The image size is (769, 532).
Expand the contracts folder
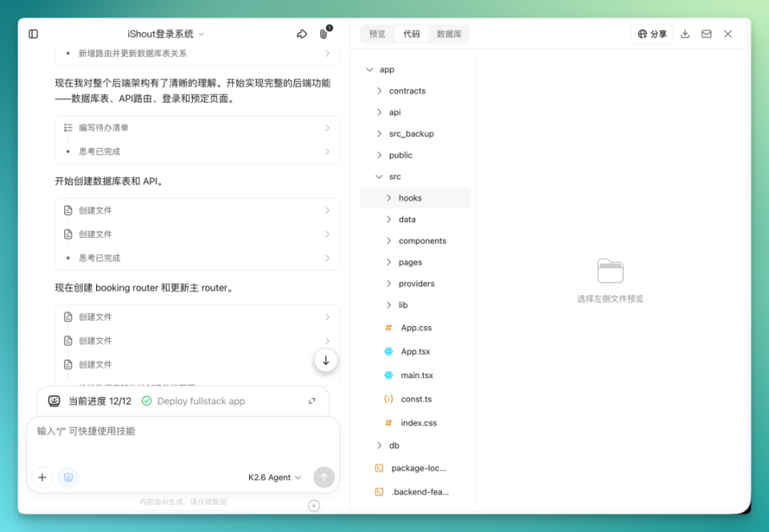click(379, 91)
